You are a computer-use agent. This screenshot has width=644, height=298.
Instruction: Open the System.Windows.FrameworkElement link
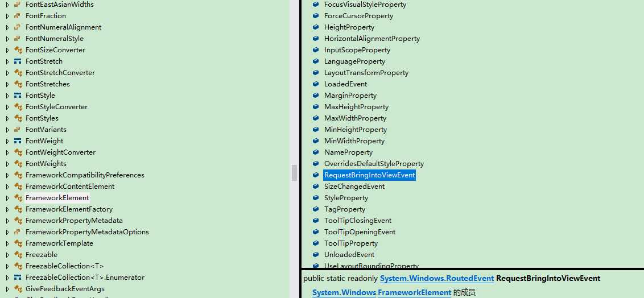tap(382, 293)
